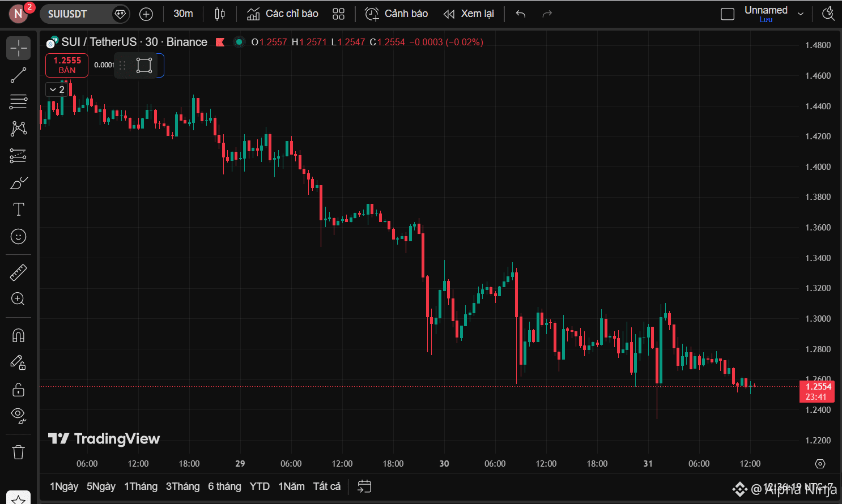Click the TradingView logo on chart
The image size is (842, 504).
(104, 439)
